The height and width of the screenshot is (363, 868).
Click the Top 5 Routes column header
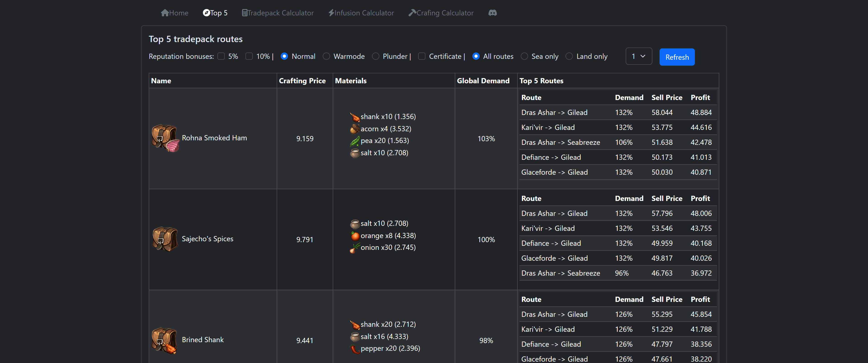541,81
